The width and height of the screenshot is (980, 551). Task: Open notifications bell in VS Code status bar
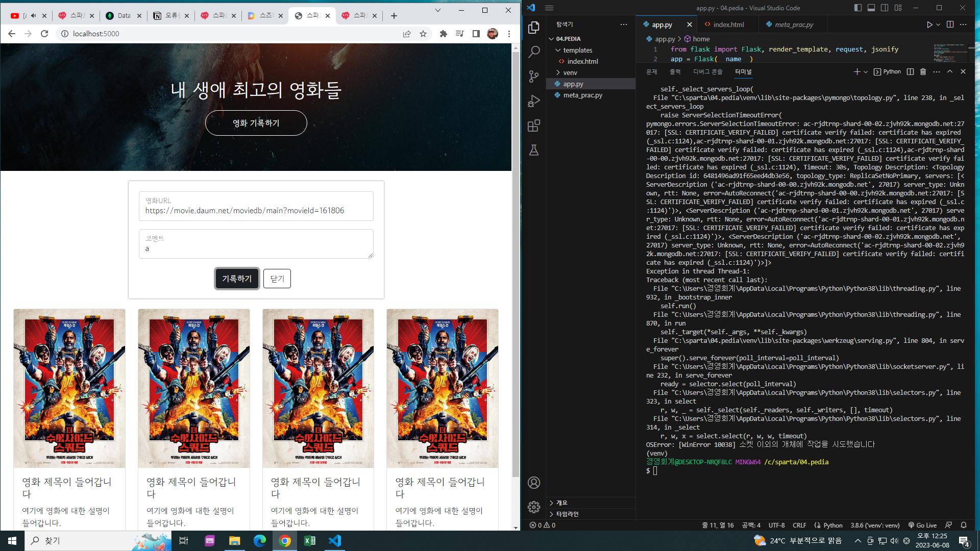964,525
